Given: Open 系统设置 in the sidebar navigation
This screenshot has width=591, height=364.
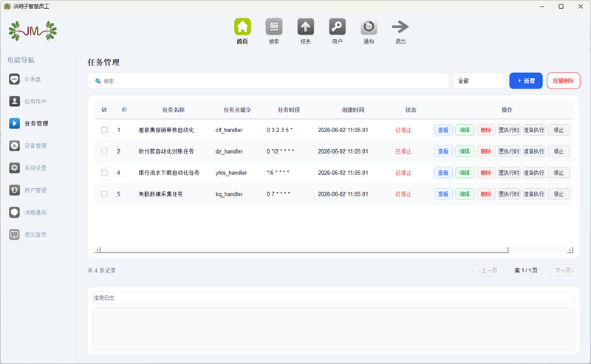Looking at the screenshot, I should [28, 168].
